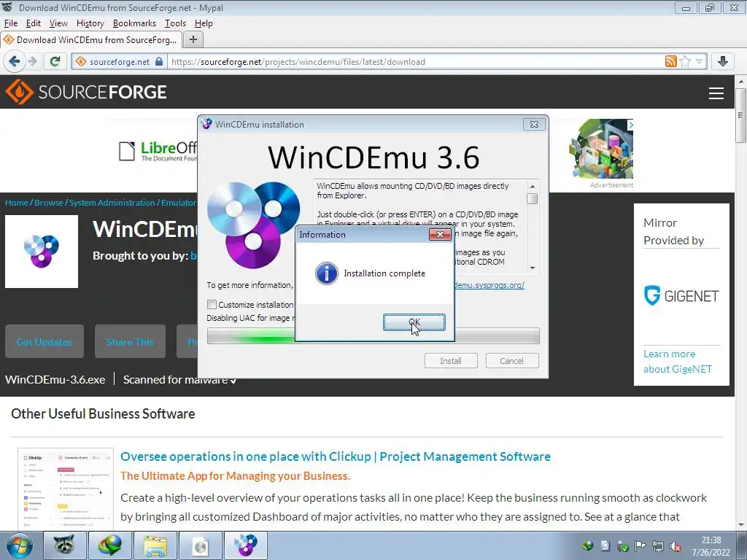Image resolution: width=747 pixels, height=560 pixels.
Task: Click the Install button in WinCDEmu installer
Action: (451, 361)
